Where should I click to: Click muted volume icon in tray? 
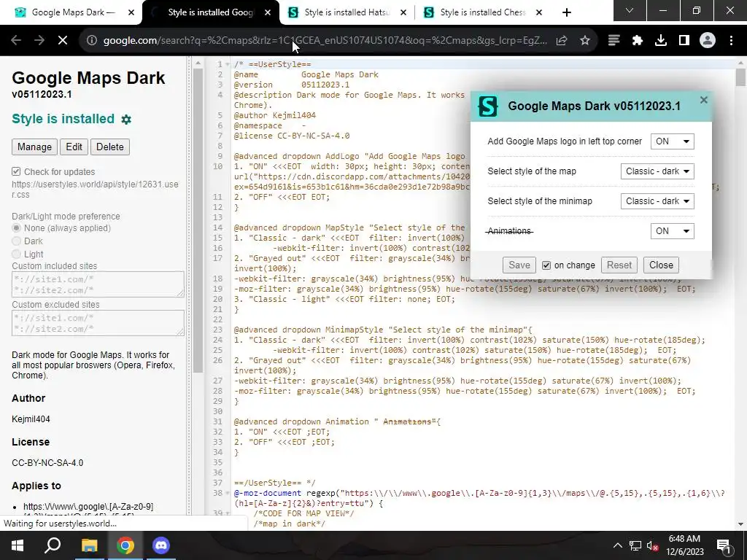[653, 545]
